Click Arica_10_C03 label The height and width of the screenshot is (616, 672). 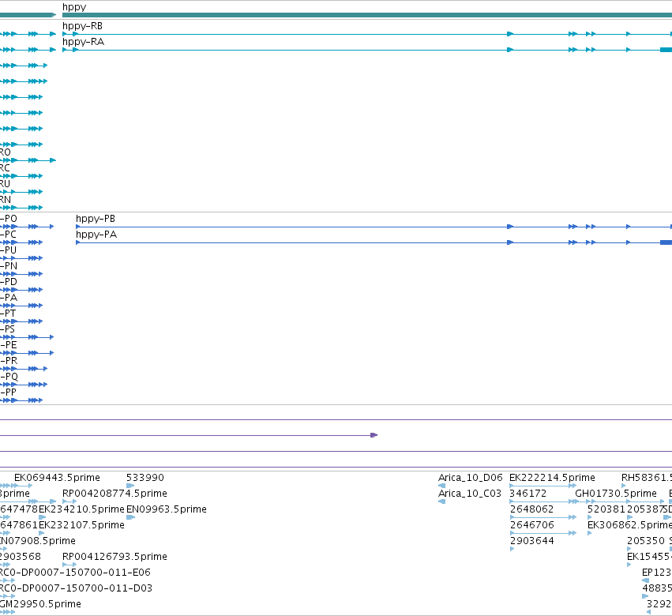point(470,494)
